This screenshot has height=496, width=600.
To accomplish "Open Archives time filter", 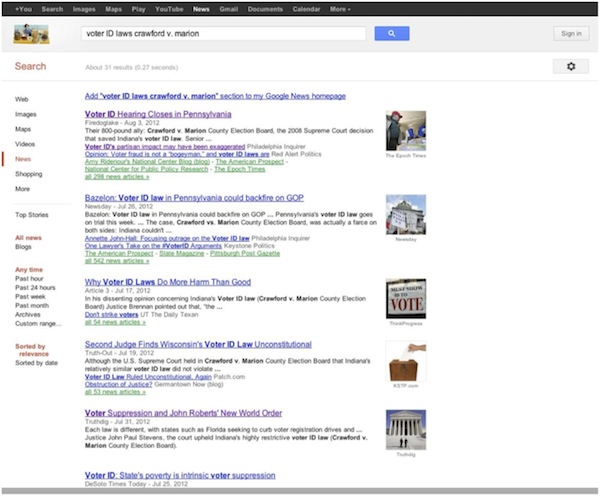I will (x=28, y=315).
